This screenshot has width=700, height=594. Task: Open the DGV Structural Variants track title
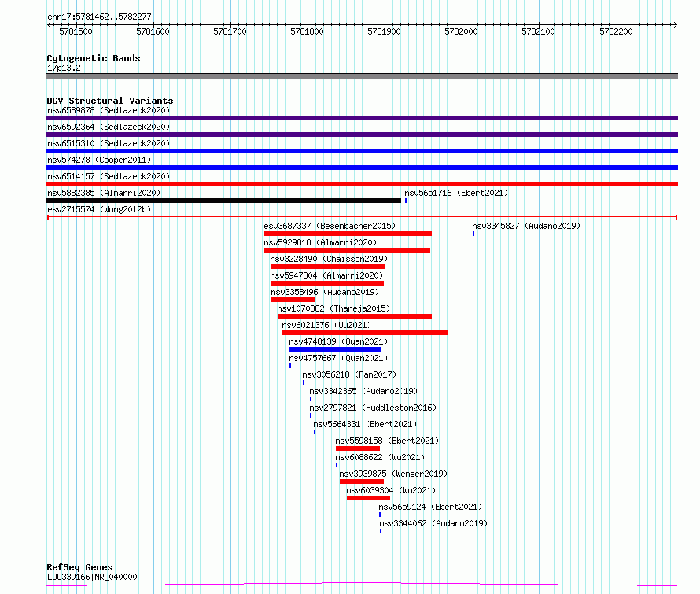point(110,101)
